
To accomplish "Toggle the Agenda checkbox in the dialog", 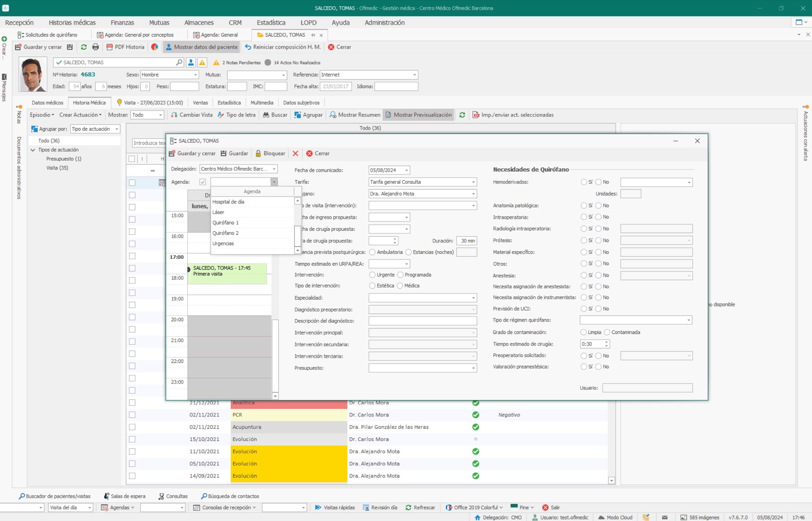I will click(x=203, y=182).
